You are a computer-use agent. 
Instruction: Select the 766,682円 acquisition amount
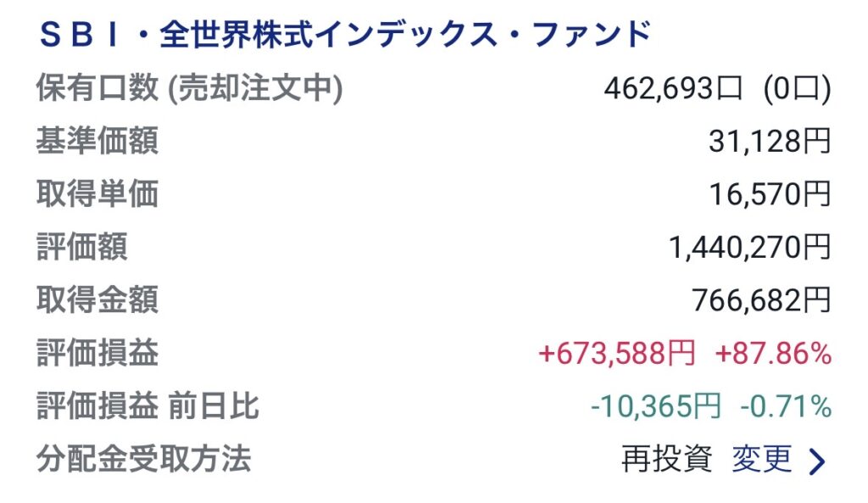pyautogui.click(x=761, y=300)
